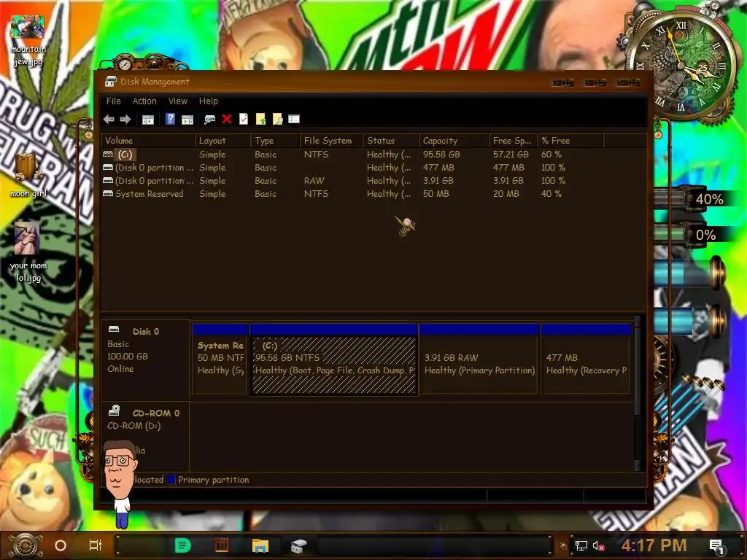The height and width of the screenshot is (560, 747).
Task: Select the System Reserved 50 MB partition block
Action: (x=220, y=359)
